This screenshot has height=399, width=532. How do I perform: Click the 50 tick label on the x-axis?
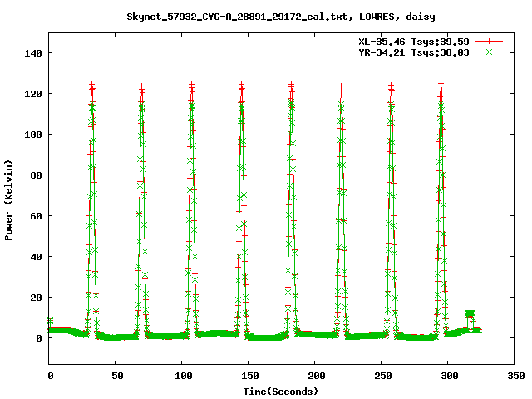click(x=117, y=376)
